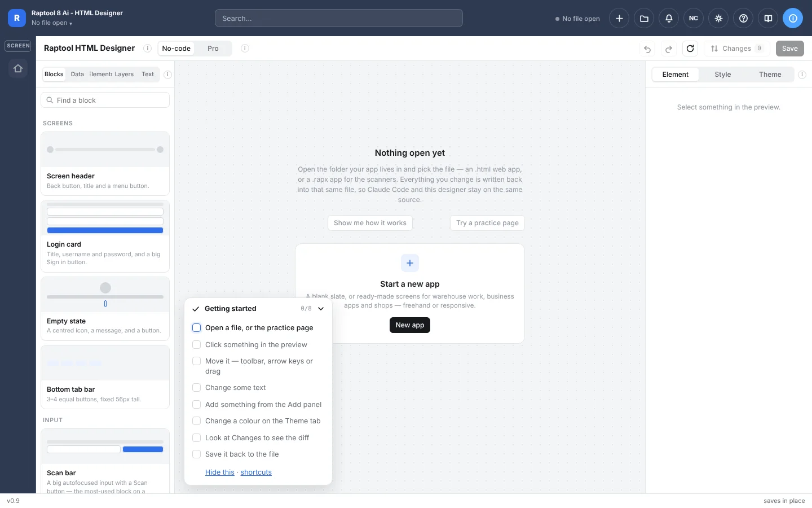
Task: Toggle light/dark mode with the sun icon
Action: 718,18
